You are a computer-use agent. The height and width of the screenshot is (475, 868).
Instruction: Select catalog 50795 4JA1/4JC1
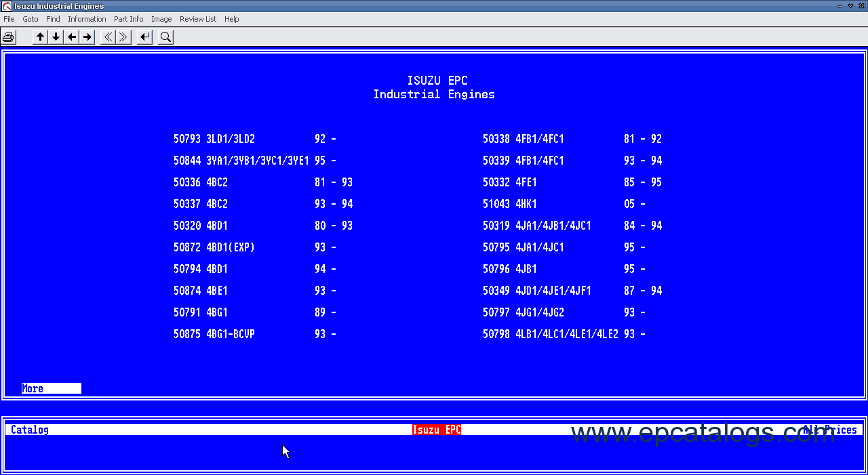click(564, 247)
